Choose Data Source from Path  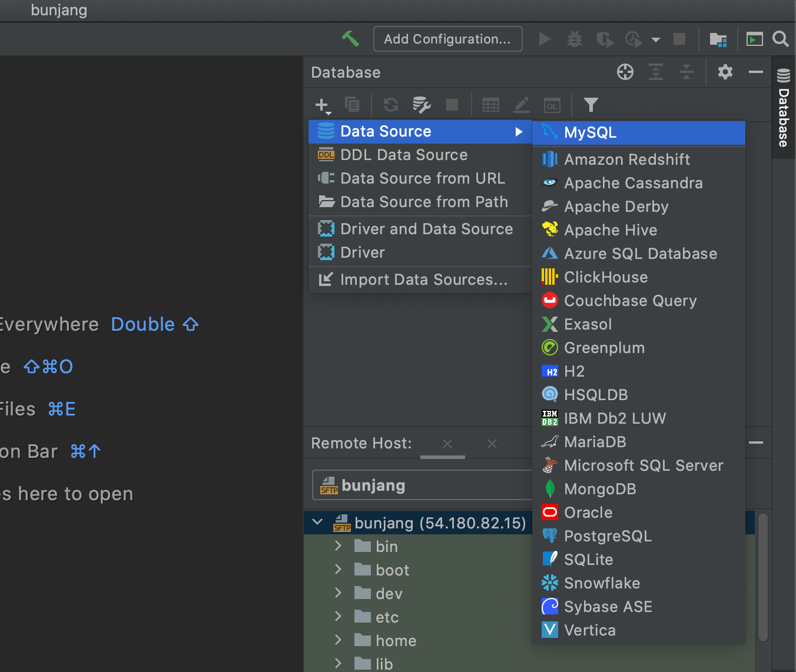[x=420, y=202]
